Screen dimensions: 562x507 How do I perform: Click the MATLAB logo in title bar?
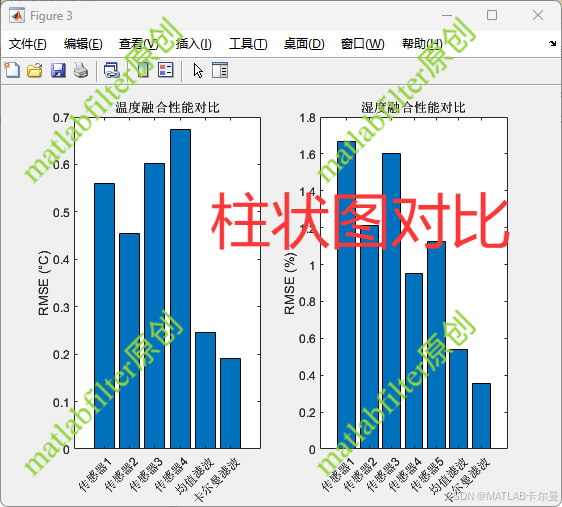coord(17,16)
